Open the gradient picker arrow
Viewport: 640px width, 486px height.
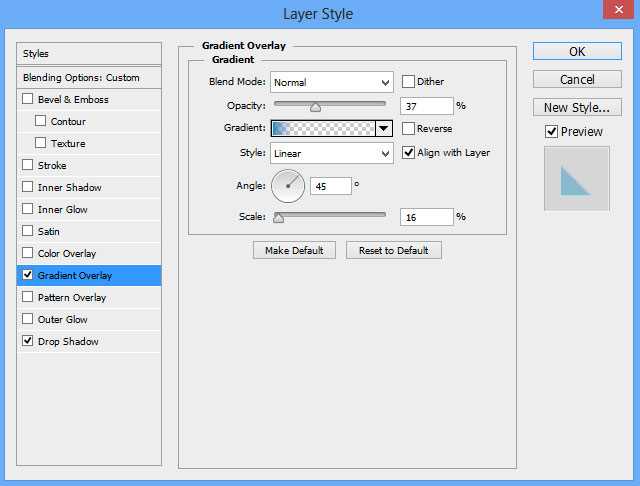(x=384, y=129)
